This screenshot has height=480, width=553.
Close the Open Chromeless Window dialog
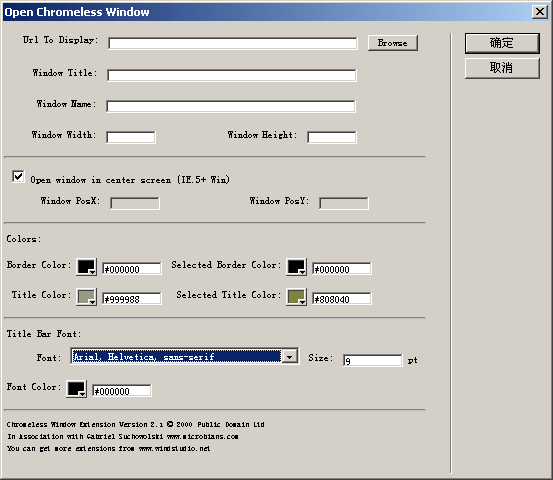[540, 12]
